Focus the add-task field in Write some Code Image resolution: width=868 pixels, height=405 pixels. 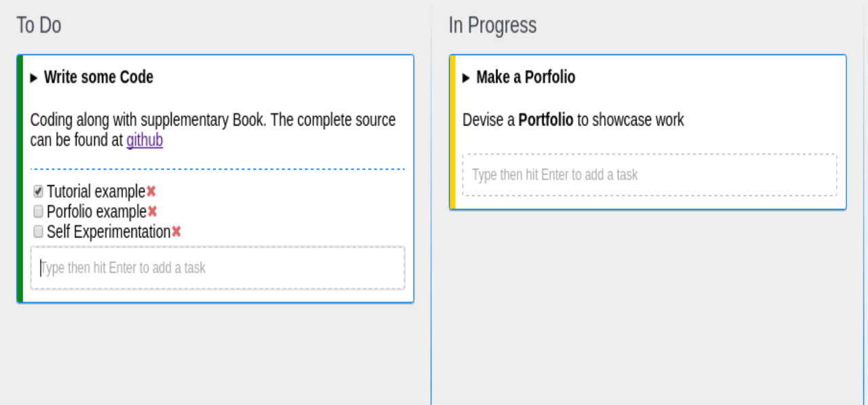(x=218, y=268)
